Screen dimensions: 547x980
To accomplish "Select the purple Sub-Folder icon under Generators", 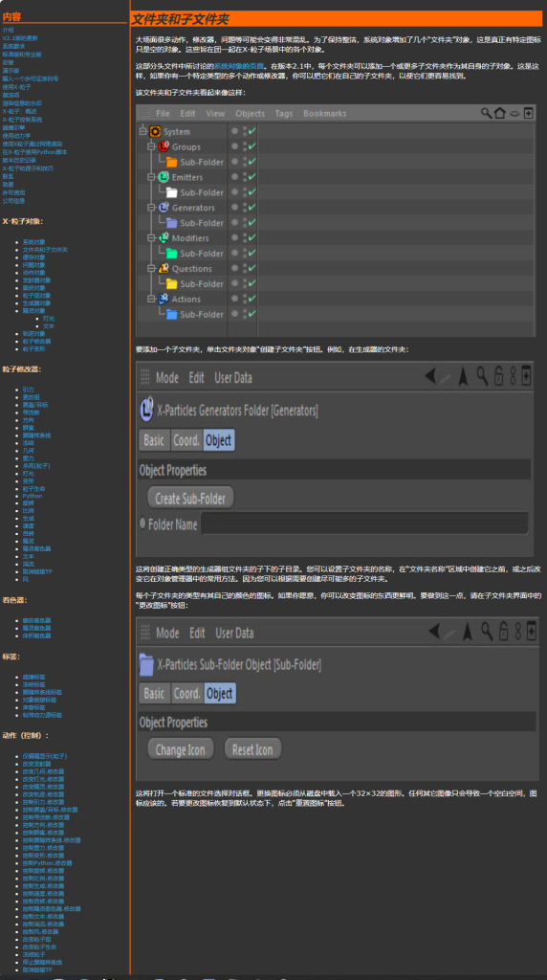I will (x=172, y=223).
